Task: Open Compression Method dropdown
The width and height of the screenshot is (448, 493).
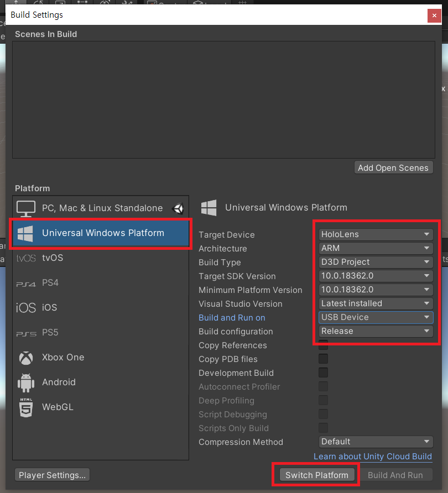Action: coord(376,442)
